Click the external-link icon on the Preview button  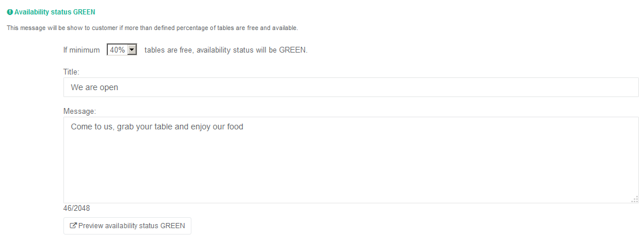pyautogui.click(x=74, y=226)
